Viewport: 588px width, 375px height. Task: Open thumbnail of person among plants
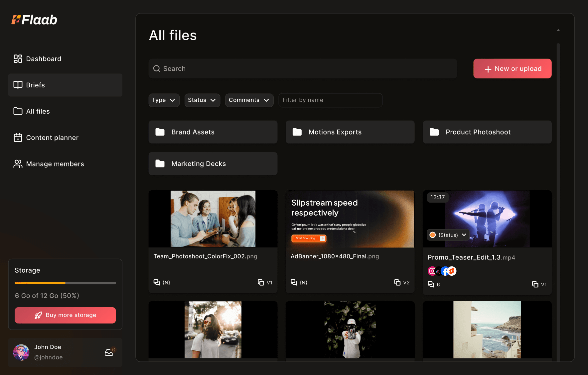[350, 329]
